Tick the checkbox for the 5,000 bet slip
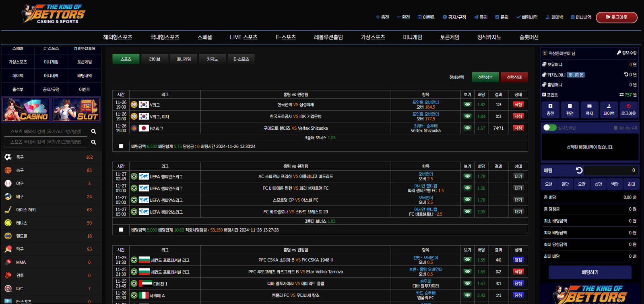Viewport: 644px width, 304px height. 121,230
